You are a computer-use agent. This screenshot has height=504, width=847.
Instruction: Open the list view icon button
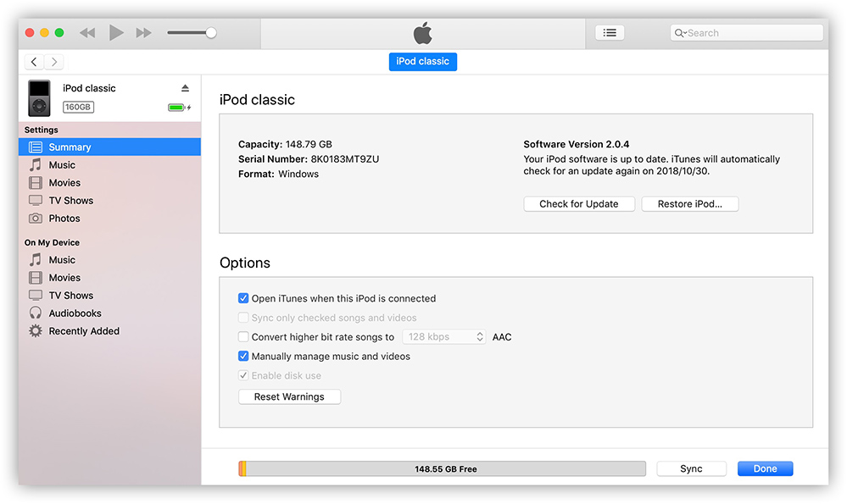(609, 33)
